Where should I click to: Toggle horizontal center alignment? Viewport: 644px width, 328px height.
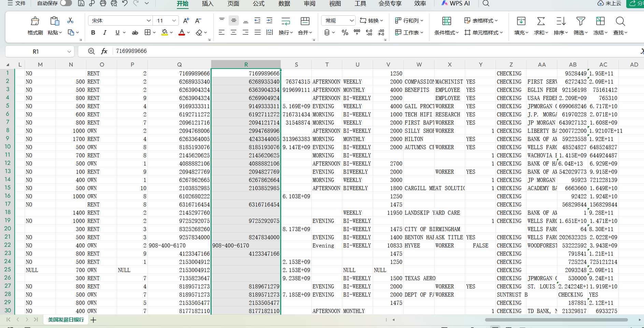[x=234, y=32]
